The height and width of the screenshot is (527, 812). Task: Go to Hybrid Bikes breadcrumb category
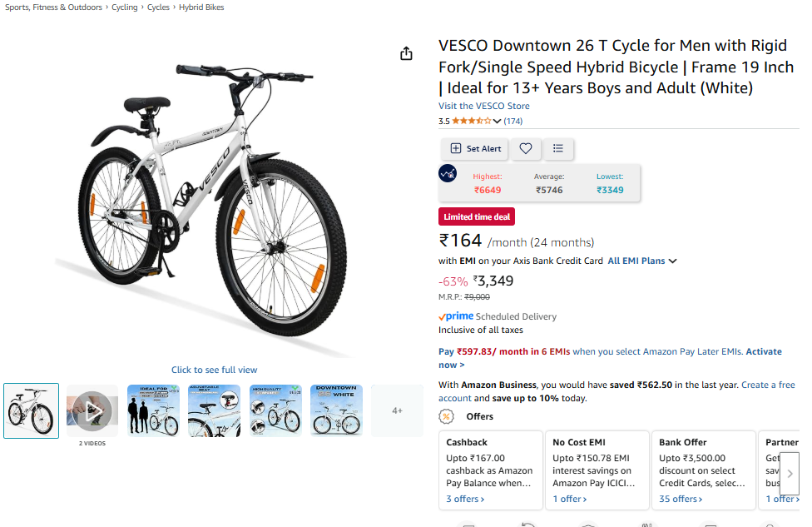point(201,7)
